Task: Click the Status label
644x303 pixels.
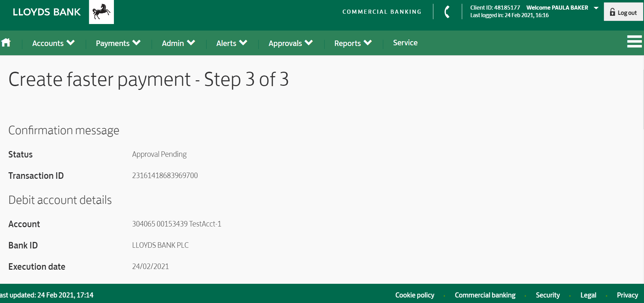Action: tap(20, 154)
